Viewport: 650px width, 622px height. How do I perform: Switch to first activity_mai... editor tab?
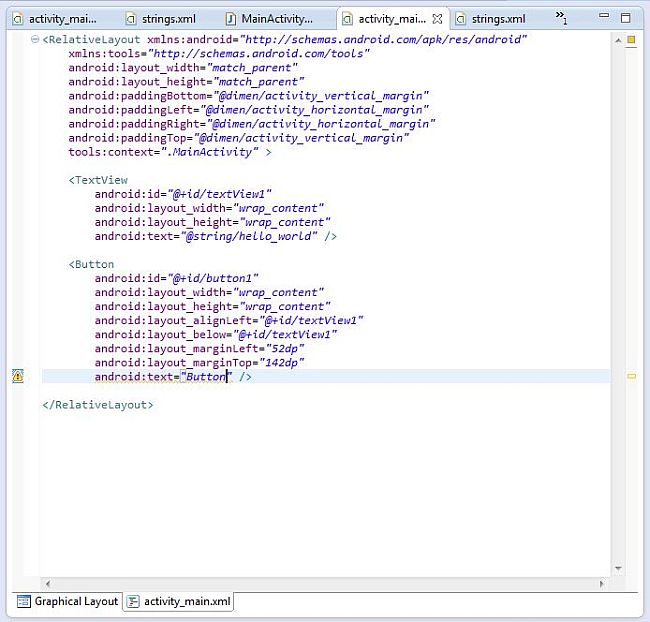pyautogui.click(x=55, y=19)
